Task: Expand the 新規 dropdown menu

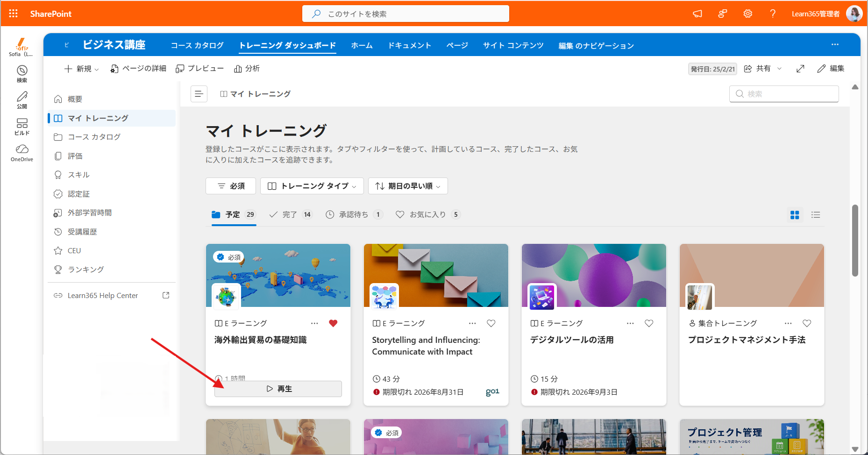Action: tap(81, 69)
